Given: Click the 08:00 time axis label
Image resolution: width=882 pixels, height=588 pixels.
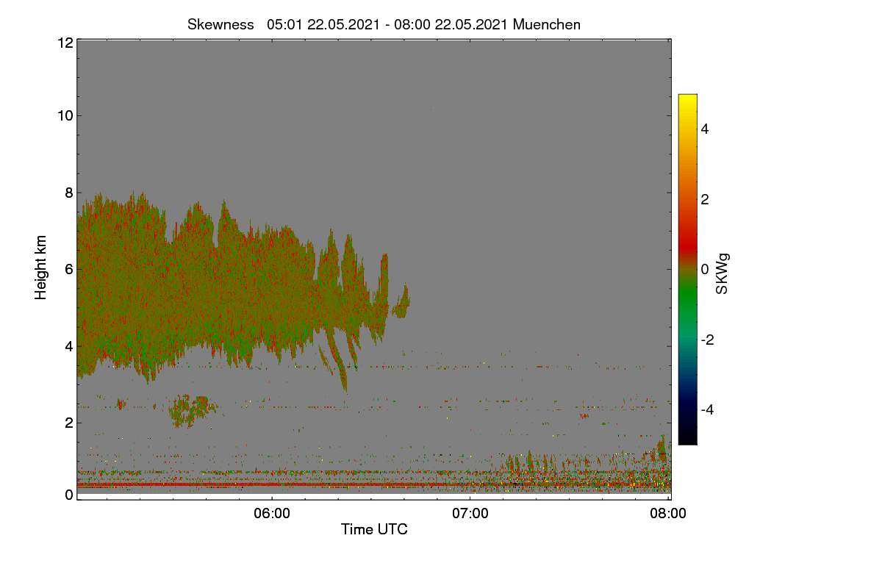Looking at the screenshot, I should pyautogui.click(x=668, y=514).
